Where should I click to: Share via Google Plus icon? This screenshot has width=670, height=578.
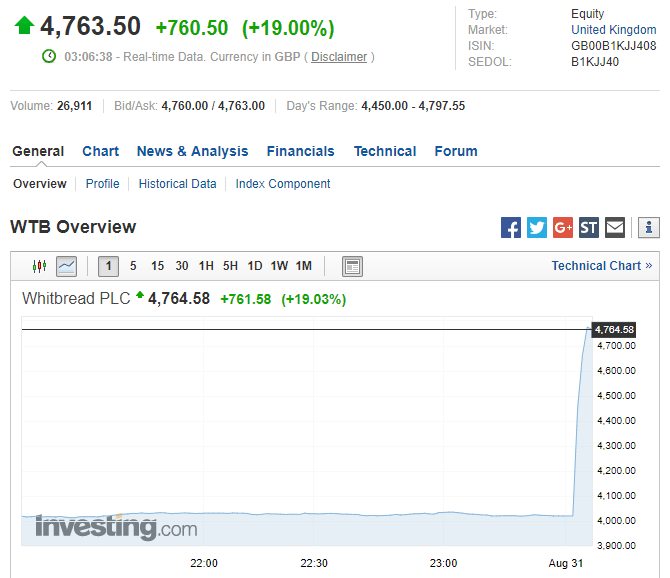click(563, 228)
